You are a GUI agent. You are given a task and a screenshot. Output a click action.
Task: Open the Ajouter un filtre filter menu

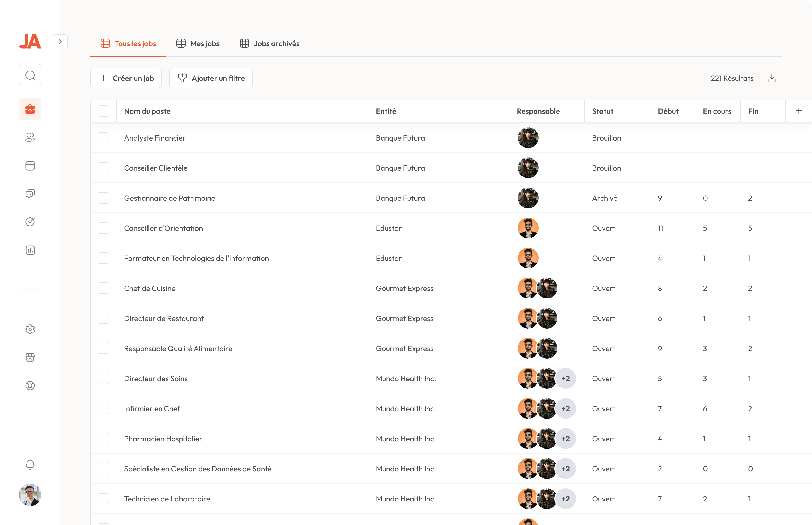click(x=211, y=78)
